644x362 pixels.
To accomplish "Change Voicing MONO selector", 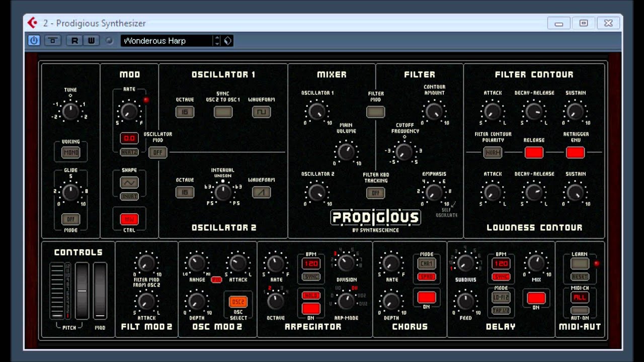I will pyautogui.click(x=70, y=152).
